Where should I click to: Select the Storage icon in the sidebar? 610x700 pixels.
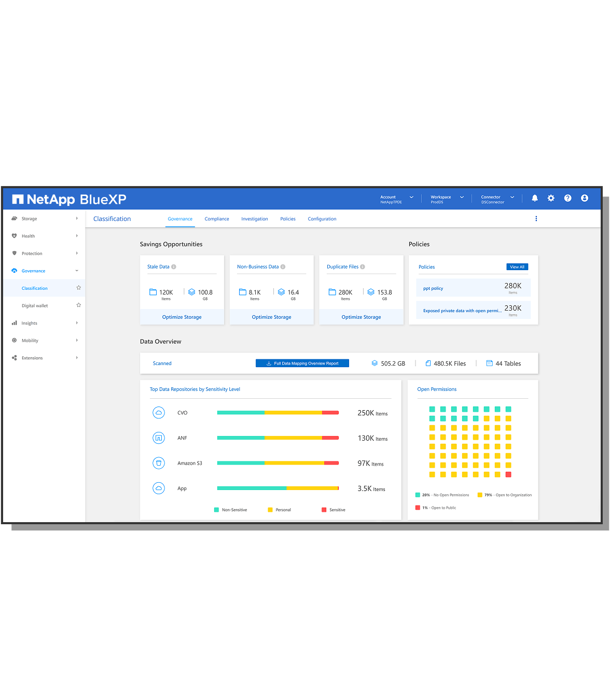click(15, 218)
